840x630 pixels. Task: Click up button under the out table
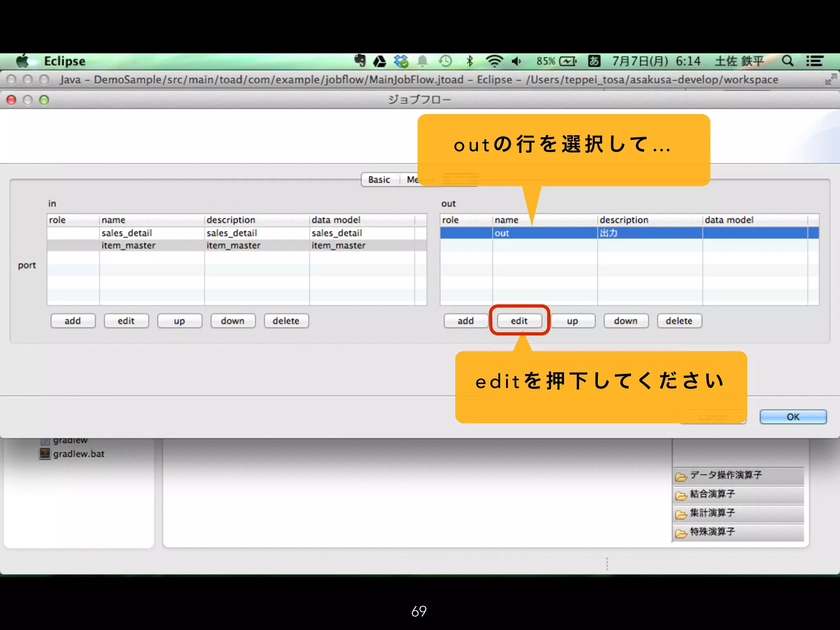(x=573, y=321)
